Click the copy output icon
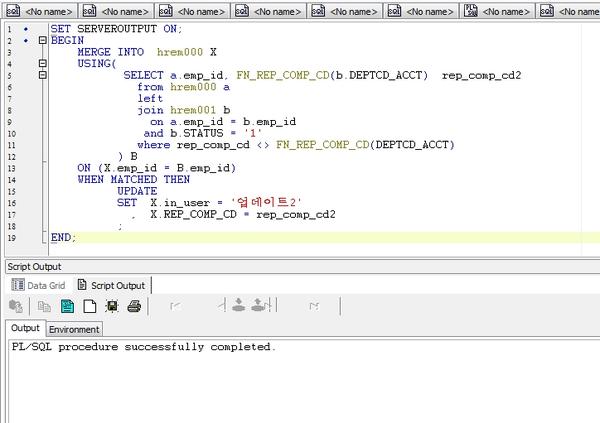 tap(44, 306)
